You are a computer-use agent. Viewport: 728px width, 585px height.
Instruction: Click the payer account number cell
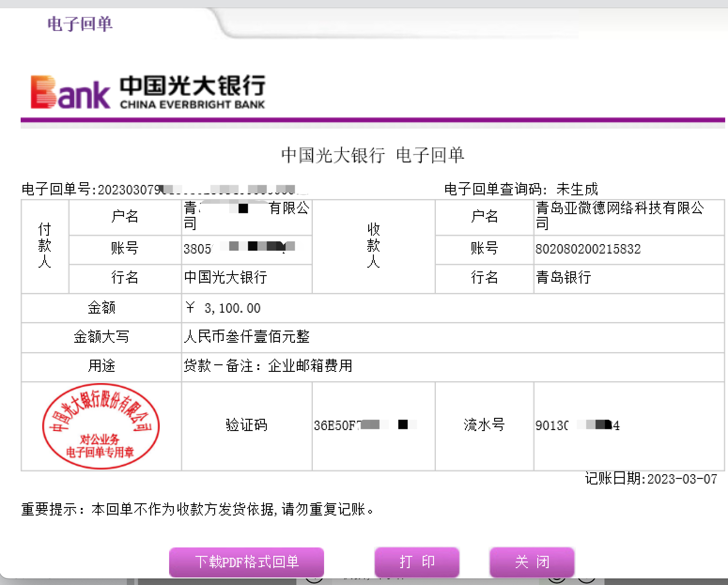click(x=247, y=249)
